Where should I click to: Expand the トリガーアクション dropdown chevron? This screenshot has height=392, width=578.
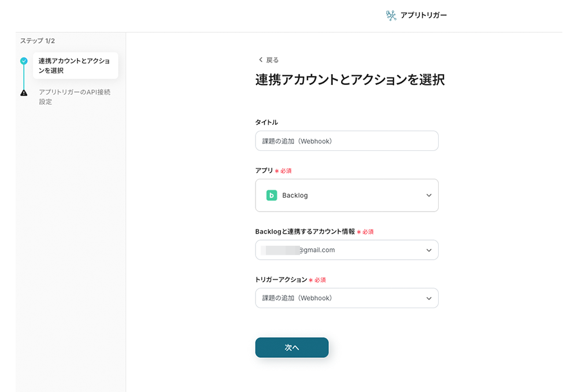pyautogui.click(x=429, y=298)
